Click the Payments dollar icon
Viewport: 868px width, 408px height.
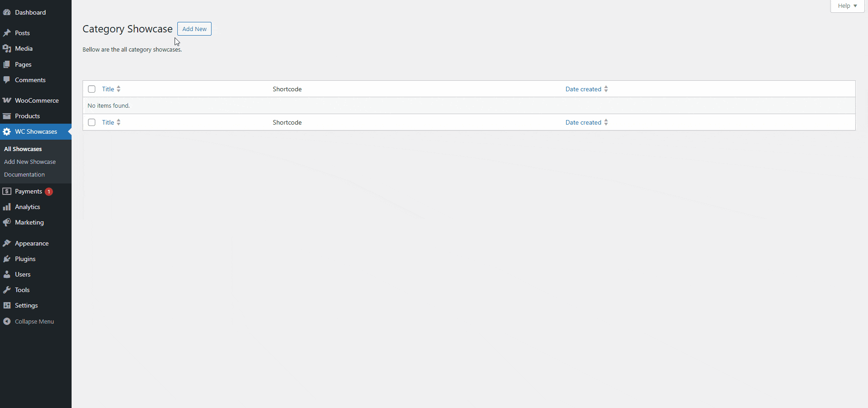pyautogui.click(x=7, y=191)
